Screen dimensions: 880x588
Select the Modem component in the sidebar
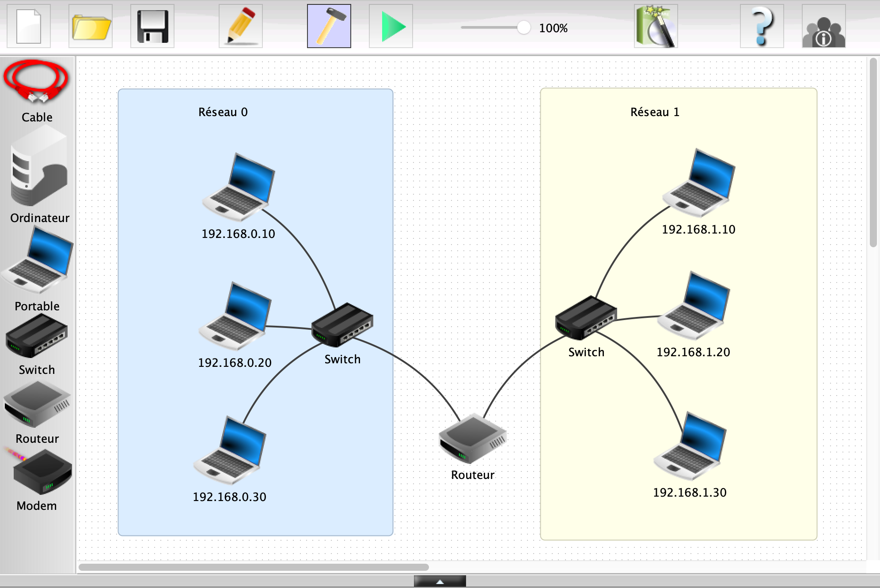point(40,472)
